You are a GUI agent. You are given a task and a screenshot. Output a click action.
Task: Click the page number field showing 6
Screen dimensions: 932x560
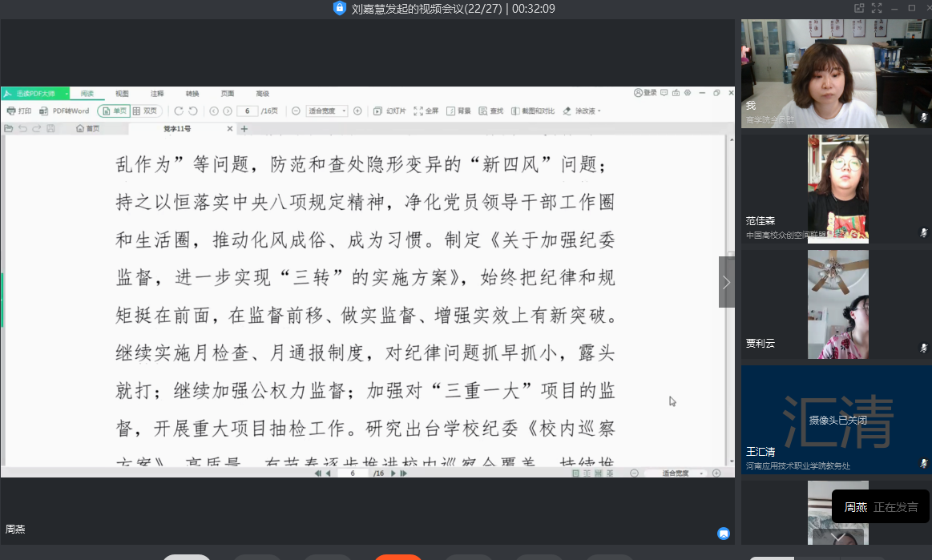click(x=247, y=111)
